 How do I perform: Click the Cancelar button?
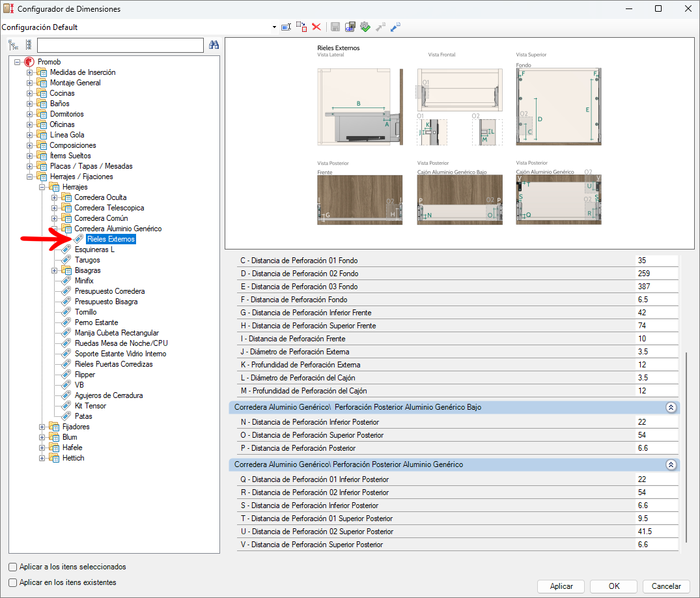coord(666,586)
